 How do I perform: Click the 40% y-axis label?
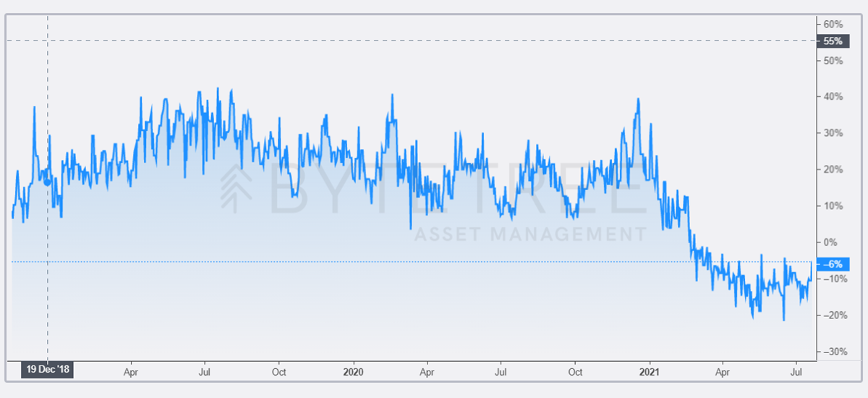(833, 97)
